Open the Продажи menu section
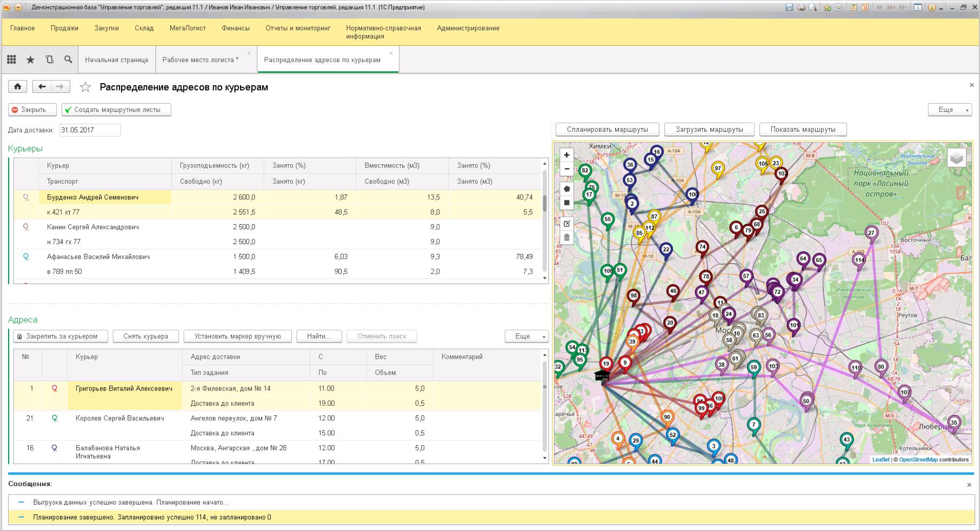 pos(64,28)
